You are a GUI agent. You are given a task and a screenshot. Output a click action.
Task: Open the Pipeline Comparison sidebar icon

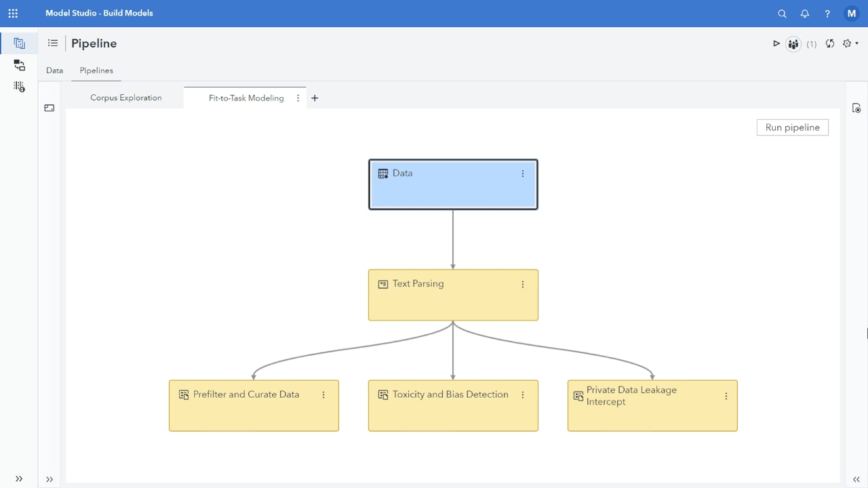pyautogui.click(x=19, y=65)
